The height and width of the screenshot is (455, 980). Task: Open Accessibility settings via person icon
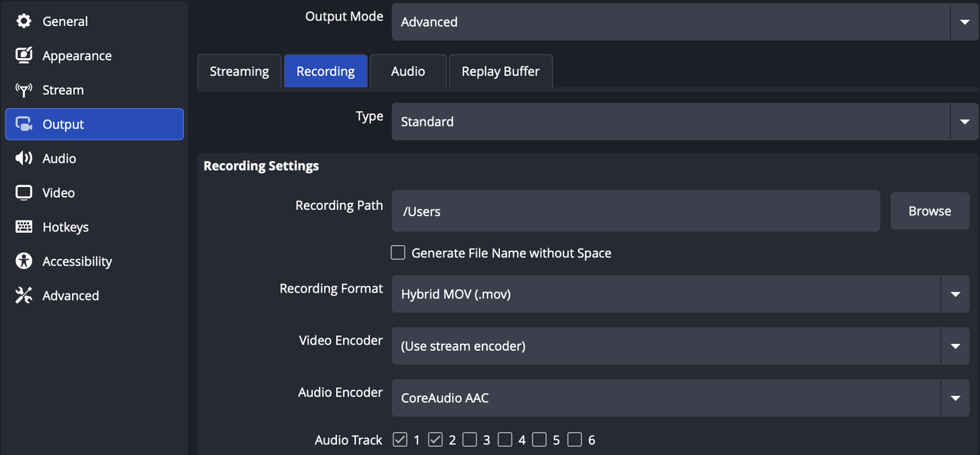click(x=24, y=261)
